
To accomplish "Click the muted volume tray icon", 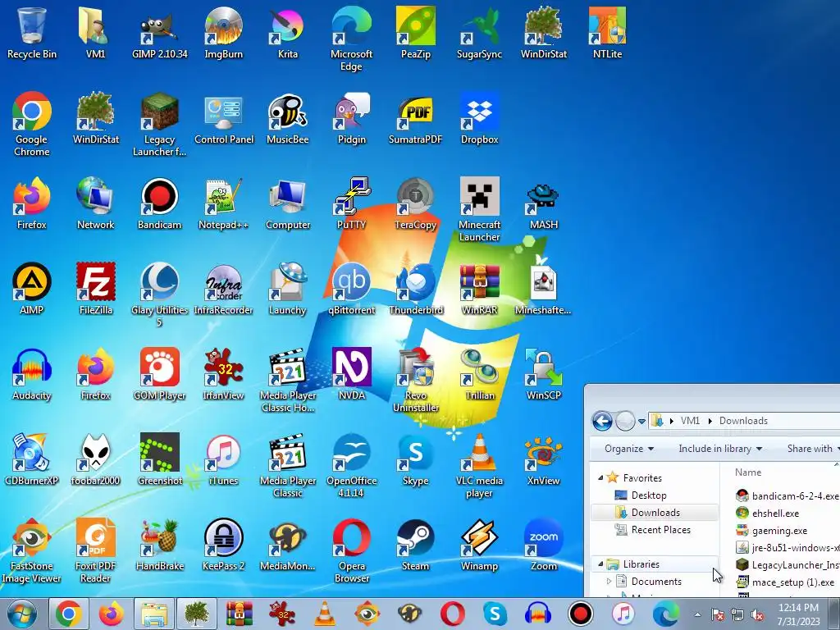I will [757, 615].
